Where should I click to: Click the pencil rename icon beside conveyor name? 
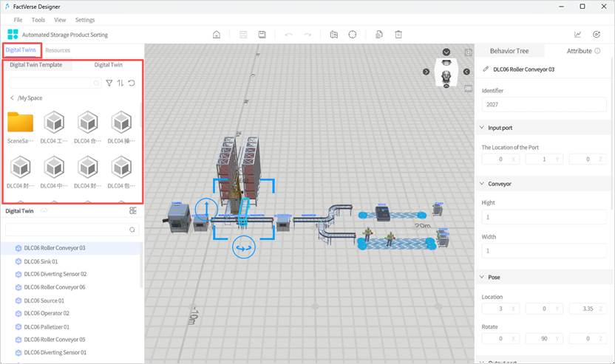click(486, 69)
